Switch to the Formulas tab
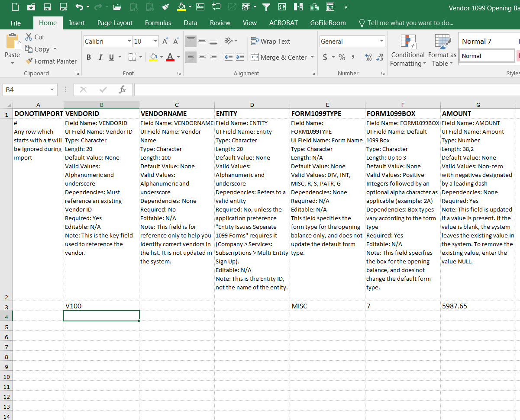The image size is (520, 420). coord(158,23)
